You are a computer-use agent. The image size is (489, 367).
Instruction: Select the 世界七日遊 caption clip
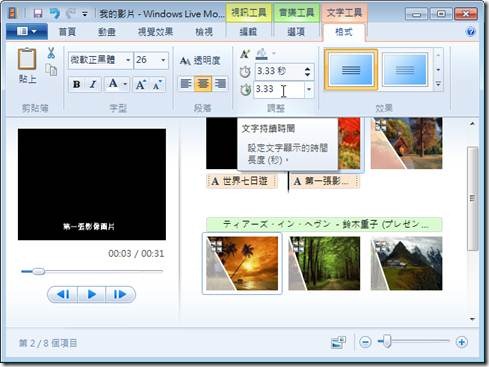242,181
